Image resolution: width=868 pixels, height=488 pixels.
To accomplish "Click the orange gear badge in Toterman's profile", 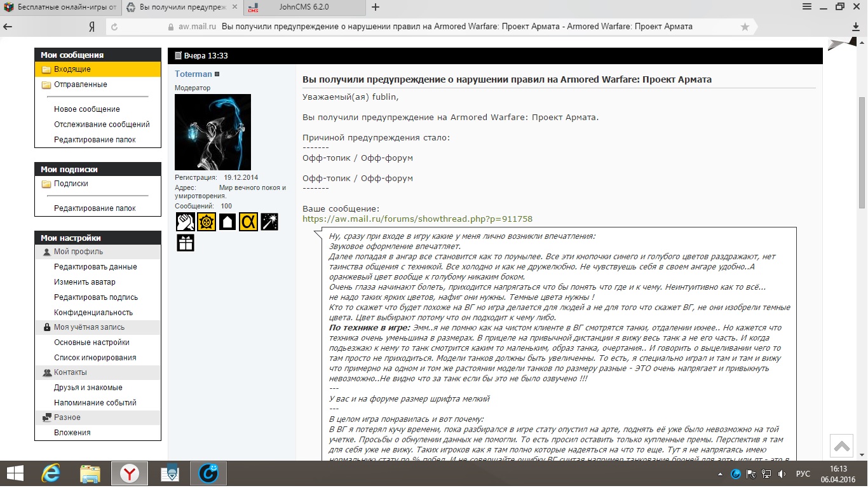I will click(207, 221).
